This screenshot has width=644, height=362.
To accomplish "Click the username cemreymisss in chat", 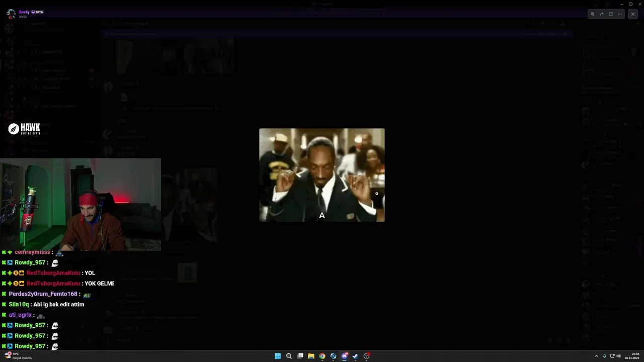I will click(x=33, y=252).
